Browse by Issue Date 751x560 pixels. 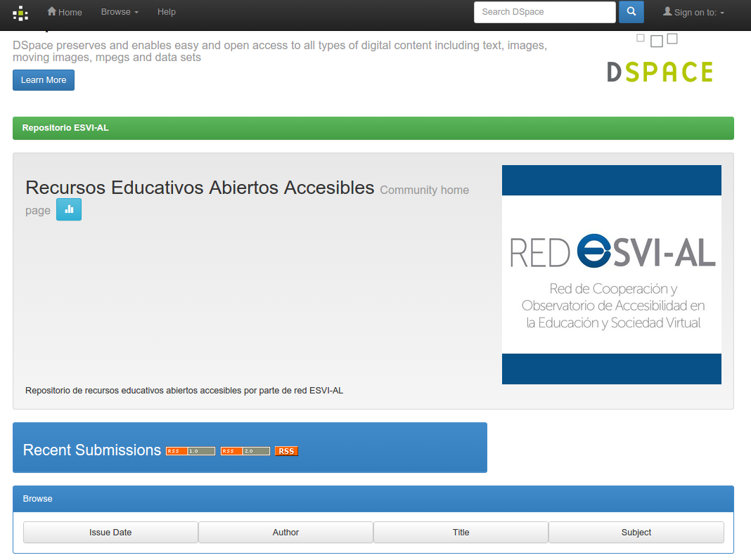click(x=110, y=532)
